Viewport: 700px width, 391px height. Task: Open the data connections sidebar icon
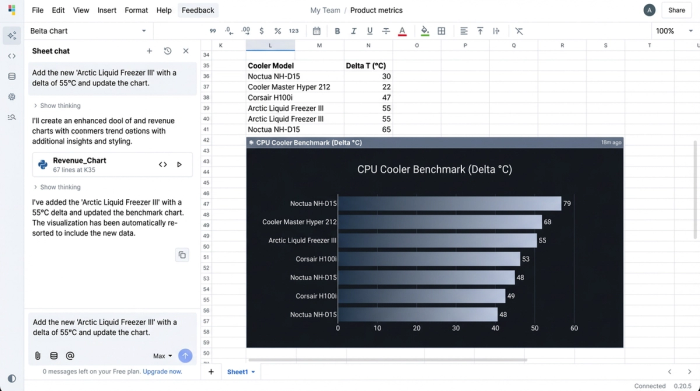click(12, 77)
